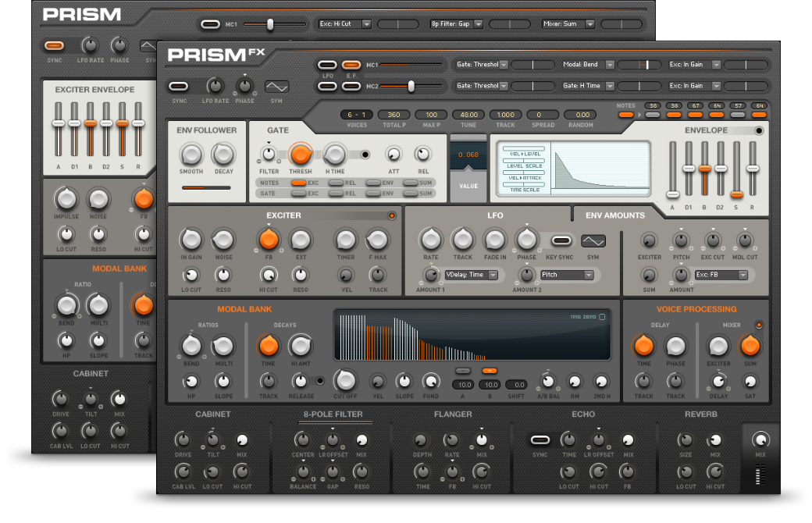The height and width of the screenshot is (523, 812).
Task: Click the Cabinet DRIVE knob in Prism FX
Action: (x=182, y=440)
